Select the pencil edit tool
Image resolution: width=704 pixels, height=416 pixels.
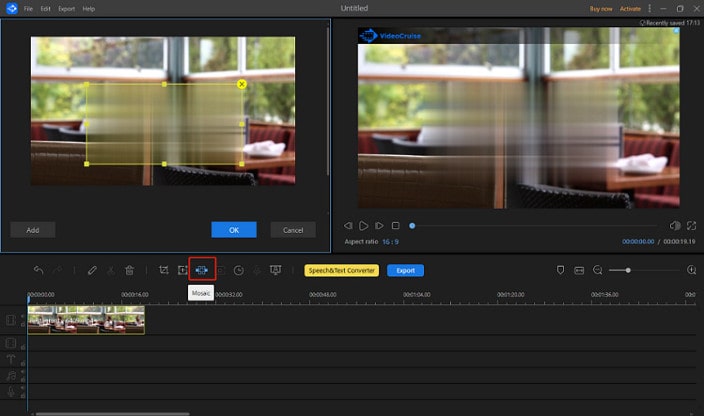(x=92, y=270)
